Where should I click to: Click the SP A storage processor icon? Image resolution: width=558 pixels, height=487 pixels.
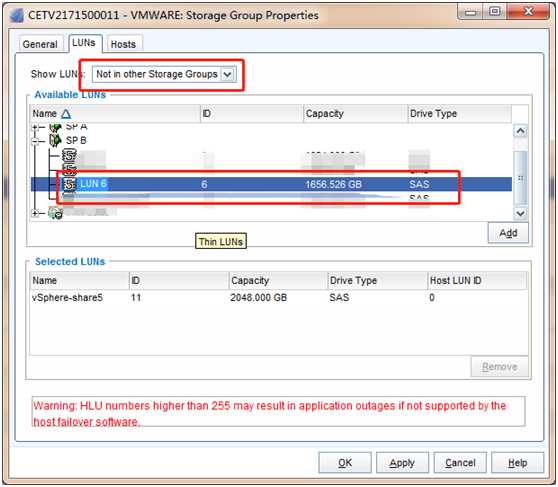[x=55, y=127]
